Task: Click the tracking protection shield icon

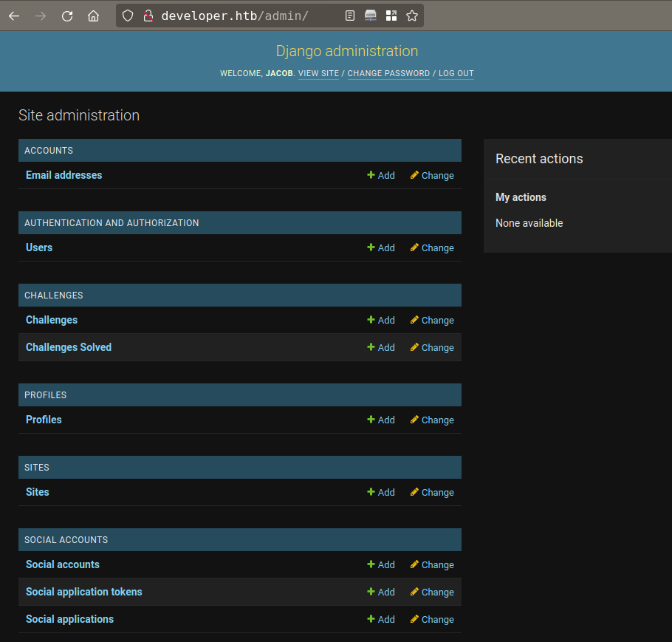Action: click(128, 16)
